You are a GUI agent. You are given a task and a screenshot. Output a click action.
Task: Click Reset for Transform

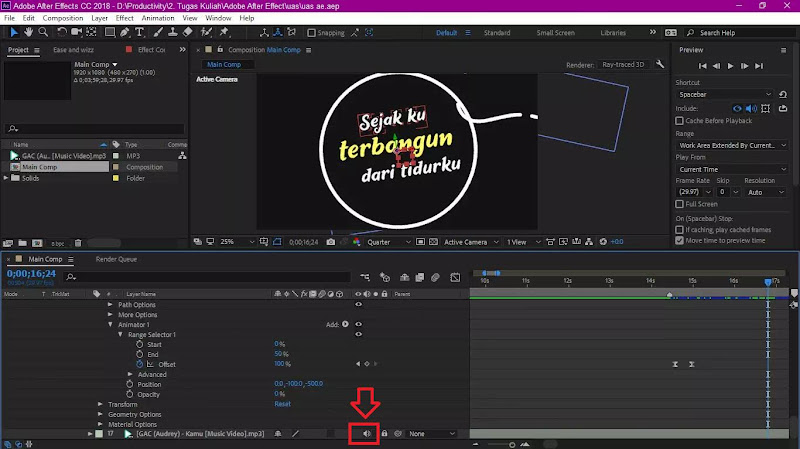[x=282, y=404]
